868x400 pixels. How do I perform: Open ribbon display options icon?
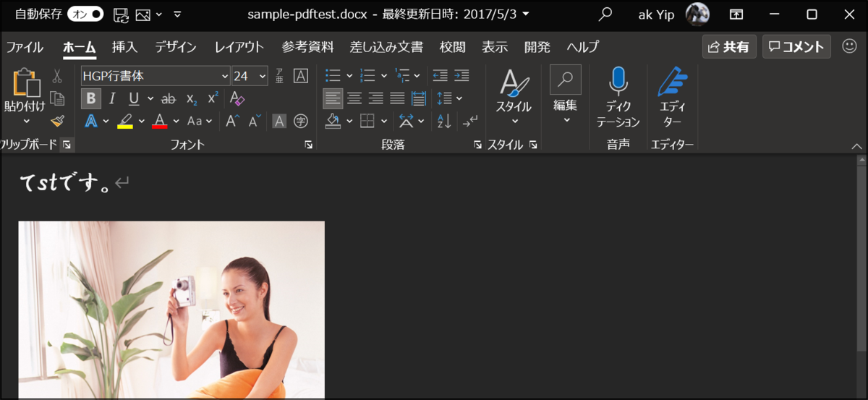pyautogui.click(x=736, y=14)
